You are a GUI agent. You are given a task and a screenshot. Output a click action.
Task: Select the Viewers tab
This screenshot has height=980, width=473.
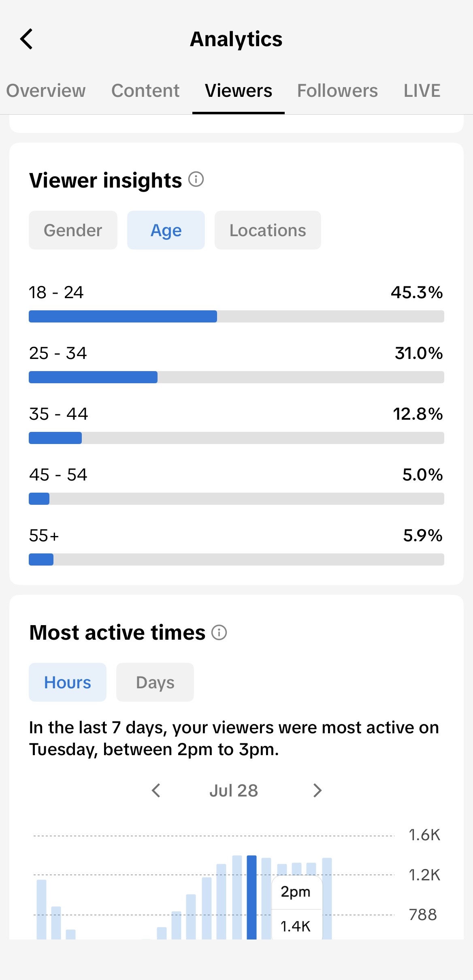click(x=239, y=91)
